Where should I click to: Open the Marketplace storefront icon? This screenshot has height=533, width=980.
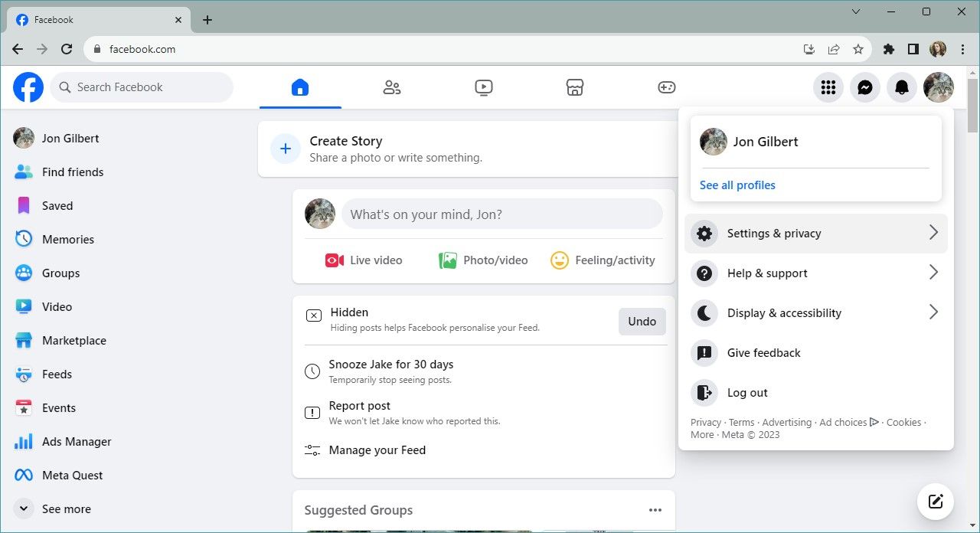574,87
